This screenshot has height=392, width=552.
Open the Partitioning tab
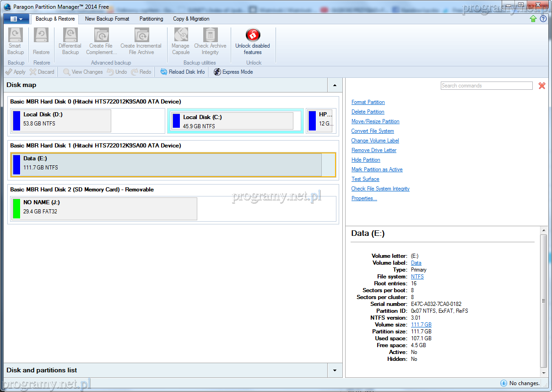[151, 19]
